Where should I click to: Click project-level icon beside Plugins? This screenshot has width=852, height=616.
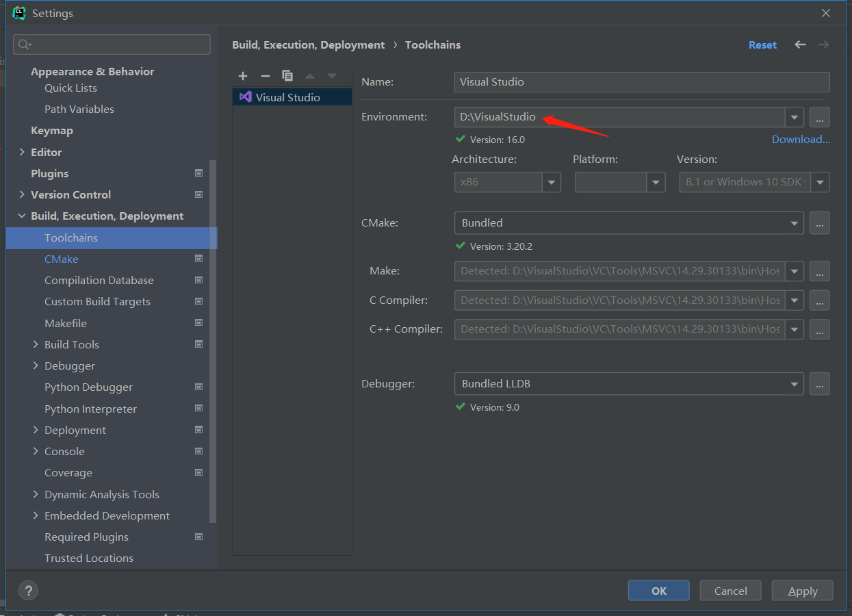[x=198, y=173]
